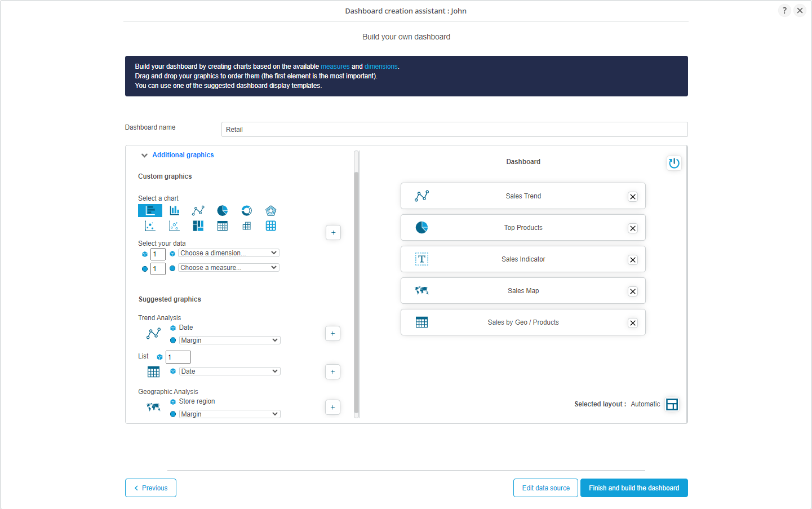The image size is (812, 509).
Task: Open Trend Analysis Margin measure dropdown
Action: click(229, 340)
